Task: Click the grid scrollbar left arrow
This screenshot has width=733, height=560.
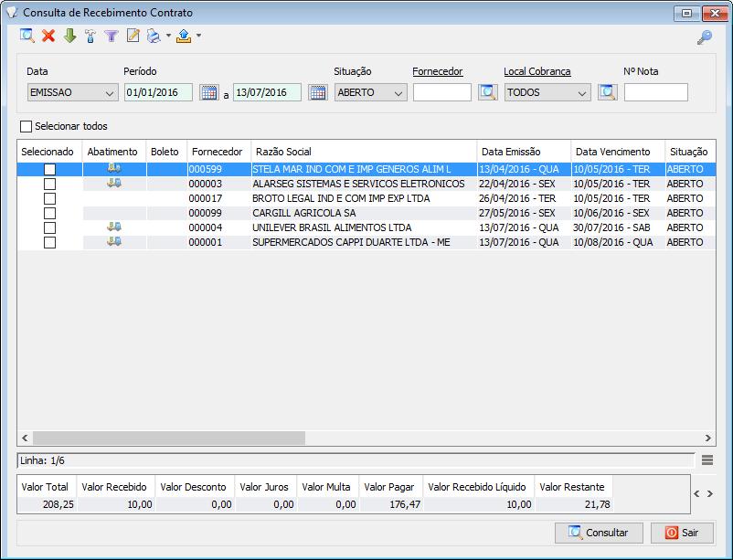Action: pyautogui.click(x=25, y=438)
